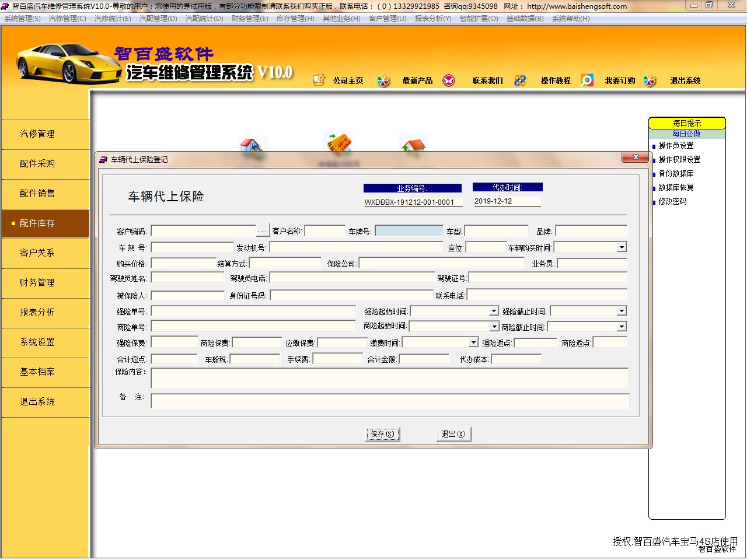Expand the 商险截止时间 dropdown
This screenshot has width=747, height=560.
click(622, 327)
